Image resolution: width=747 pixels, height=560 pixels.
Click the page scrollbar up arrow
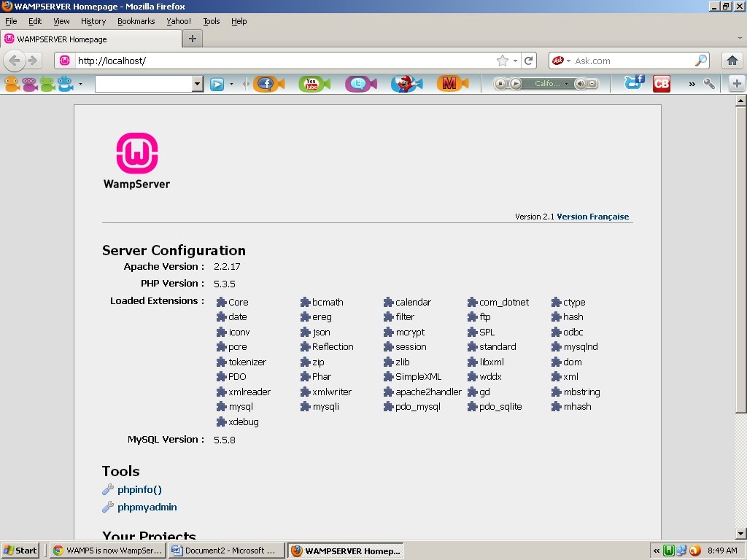click(x=740, y=101)
